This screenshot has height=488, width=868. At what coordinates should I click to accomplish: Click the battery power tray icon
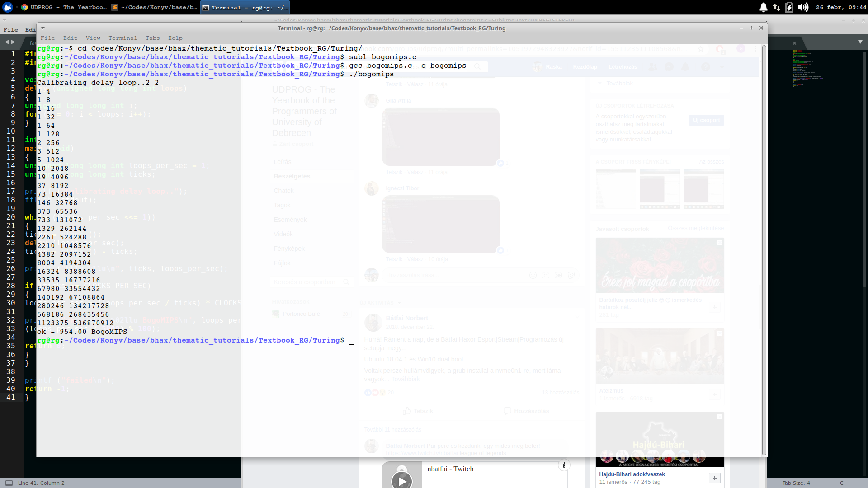pos(789,7)
